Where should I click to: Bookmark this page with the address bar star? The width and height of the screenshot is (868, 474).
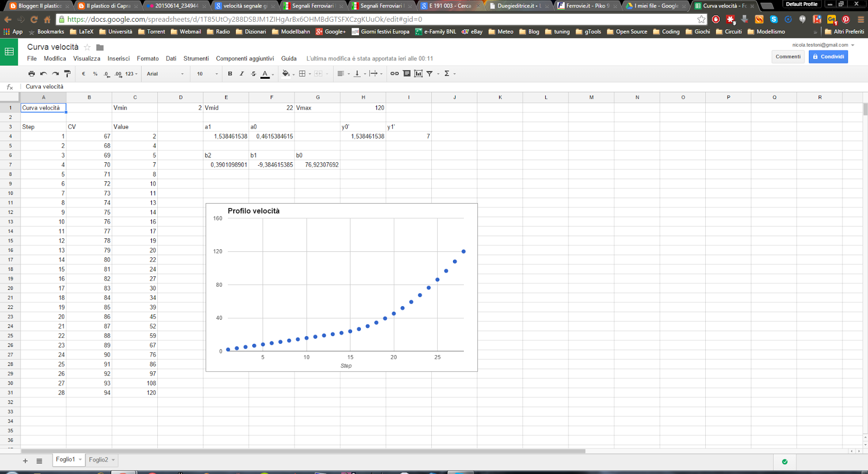(701, 20)
